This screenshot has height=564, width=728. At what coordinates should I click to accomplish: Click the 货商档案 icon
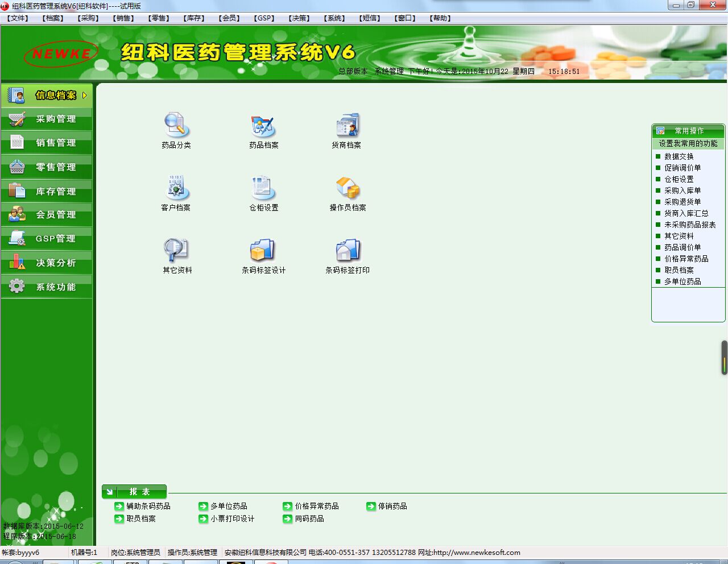(347, 125)
